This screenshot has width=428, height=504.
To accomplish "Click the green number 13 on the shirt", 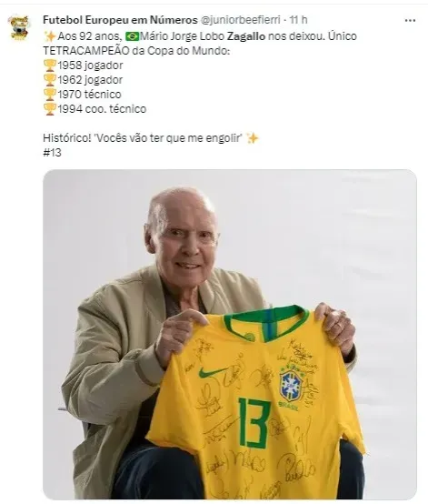I will [254, 423].
